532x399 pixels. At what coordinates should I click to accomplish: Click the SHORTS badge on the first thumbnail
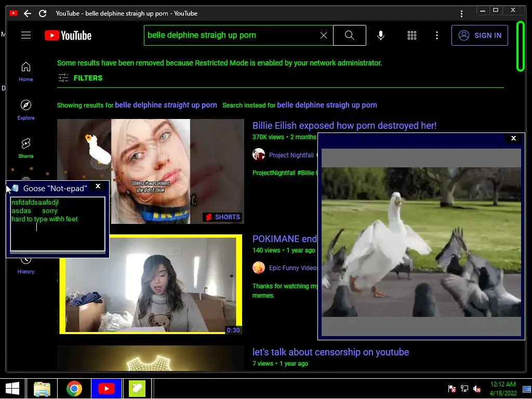coord(222,217)
